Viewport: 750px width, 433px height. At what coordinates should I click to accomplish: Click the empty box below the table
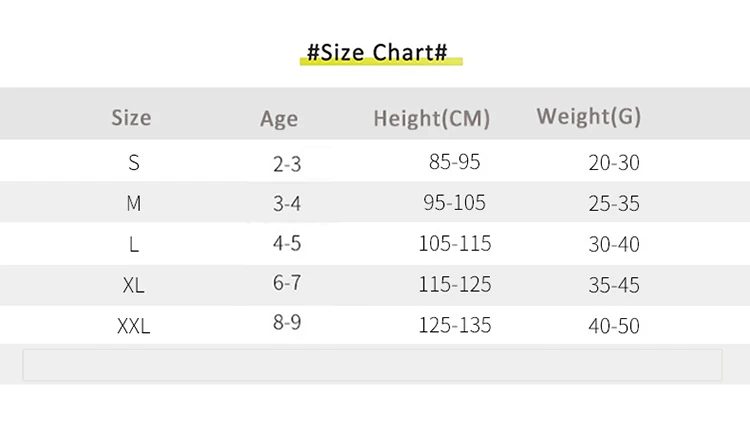(372, 365)
